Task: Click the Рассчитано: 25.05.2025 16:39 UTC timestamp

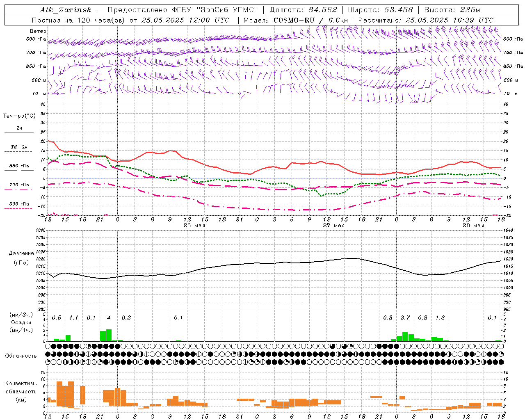Action: 426,20
